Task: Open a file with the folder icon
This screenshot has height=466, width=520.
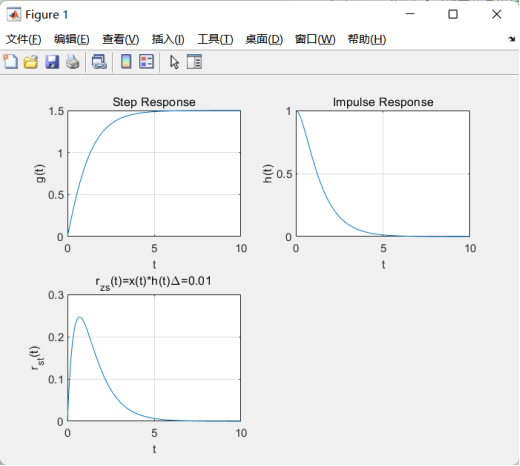Action: (31, 62)
